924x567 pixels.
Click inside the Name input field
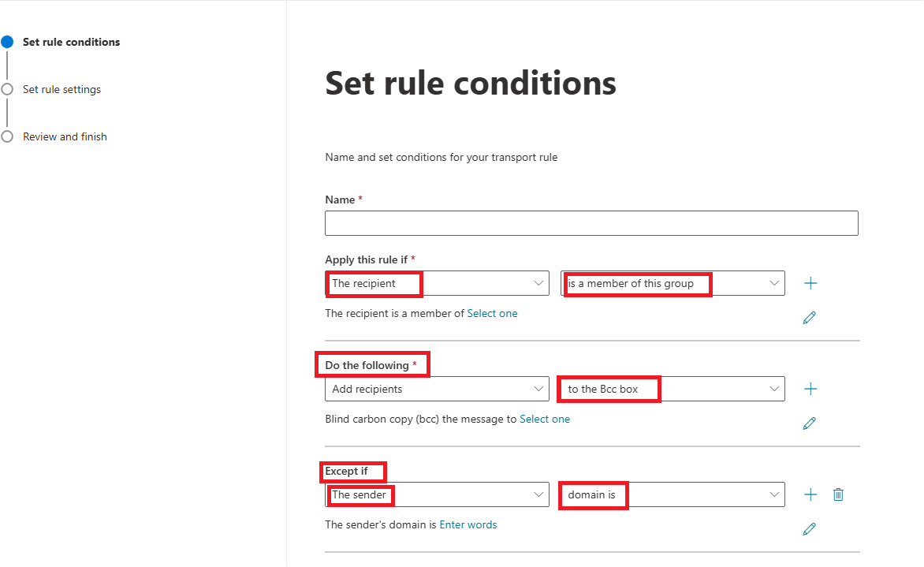click(591, 223)
